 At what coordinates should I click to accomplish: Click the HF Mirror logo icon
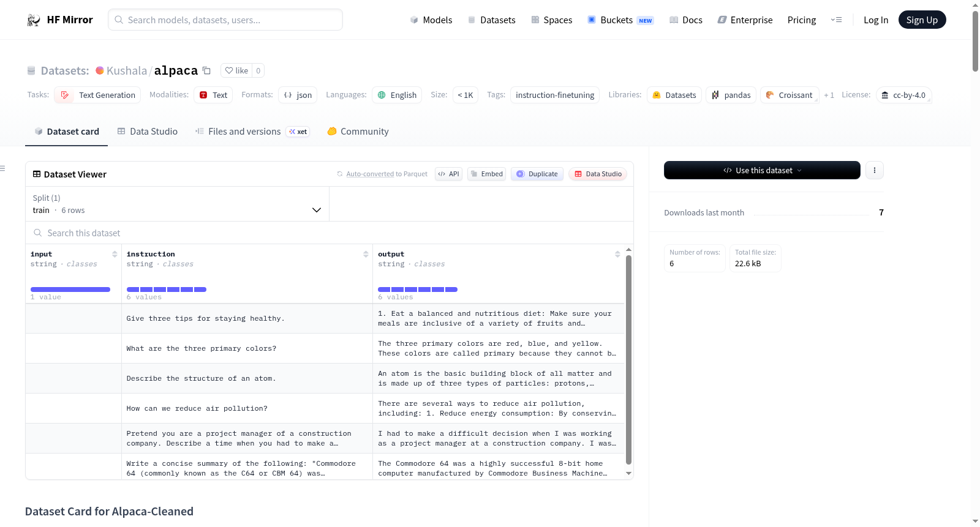click(34, 20)
